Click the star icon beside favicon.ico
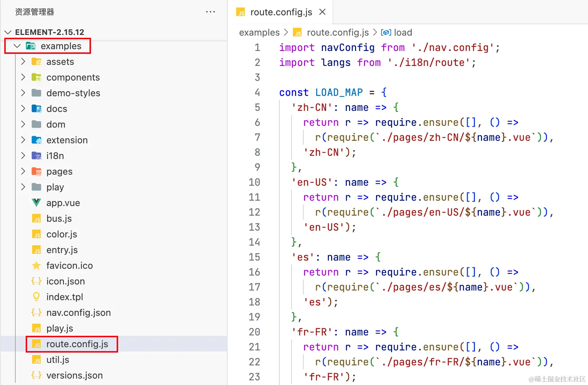This screenshot has height=385, width=588. (36, 266)
